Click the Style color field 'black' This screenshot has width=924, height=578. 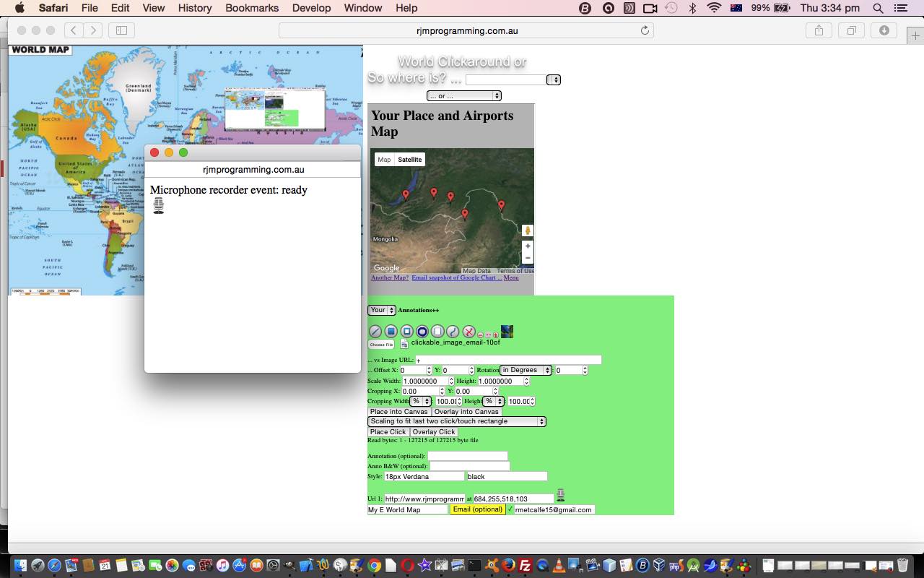507,476
